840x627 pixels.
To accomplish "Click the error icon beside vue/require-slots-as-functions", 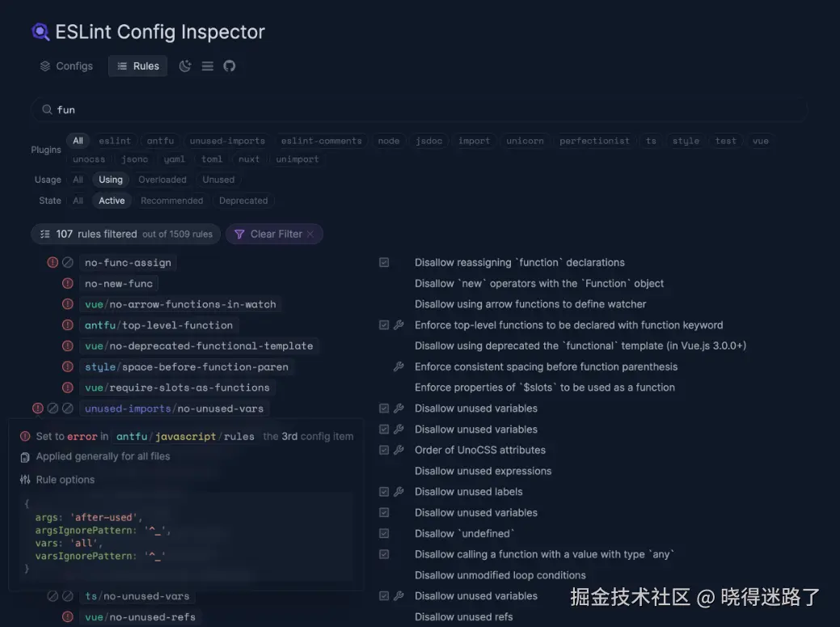I will [x=67, y=388].
